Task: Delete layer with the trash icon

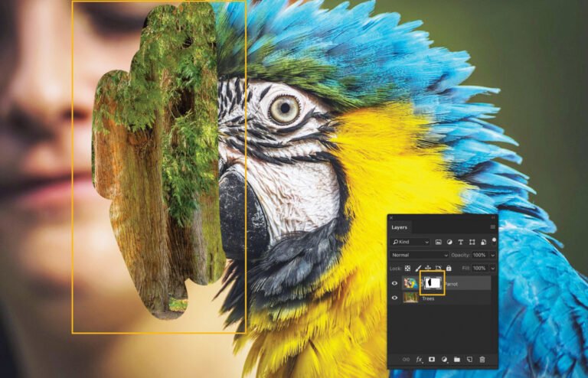Action: click(x=482, y=359)
